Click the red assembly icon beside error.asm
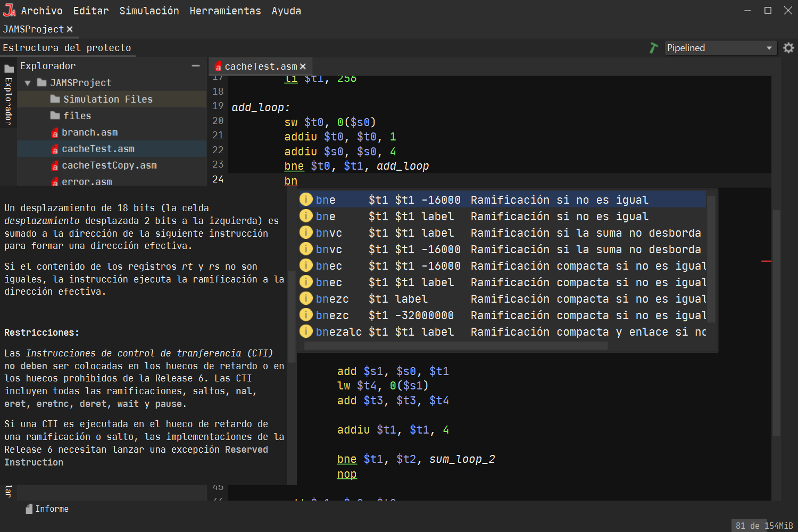Screen dimensions: 798x532 [x=55, y=181]
